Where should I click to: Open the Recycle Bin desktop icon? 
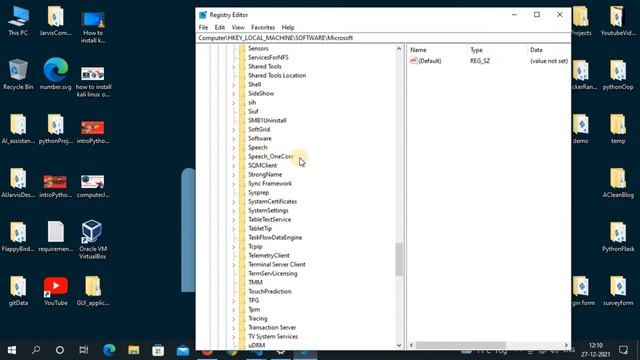[x=18, y=74]
